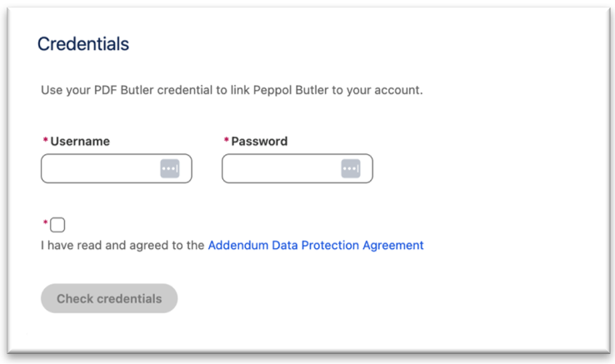Submit credentials with the gray Check button
The width and height of the screenshot is (615, 364).
click(x=109, y=298)
